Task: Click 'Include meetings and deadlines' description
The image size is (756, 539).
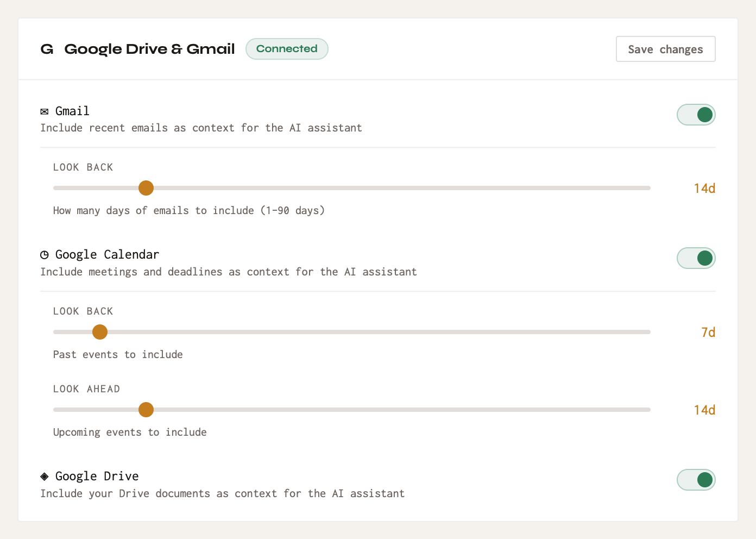Action: click(x=229, y=272)
